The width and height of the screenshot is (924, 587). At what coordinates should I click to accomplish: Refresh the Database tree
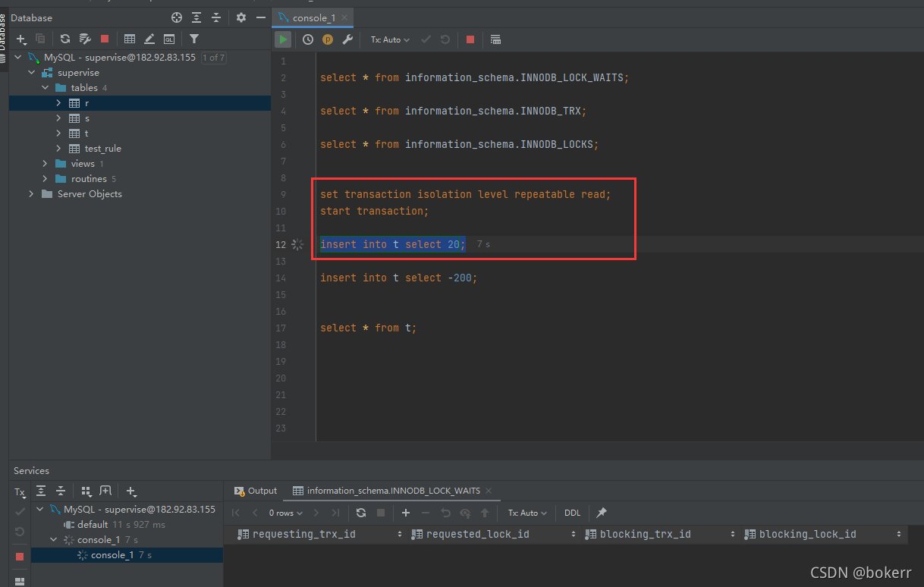tap(65, 39)
